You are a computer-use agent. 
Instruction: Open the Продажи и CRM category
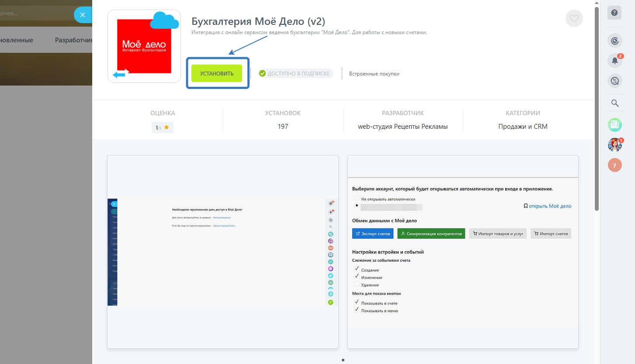(x=523, y=127)
